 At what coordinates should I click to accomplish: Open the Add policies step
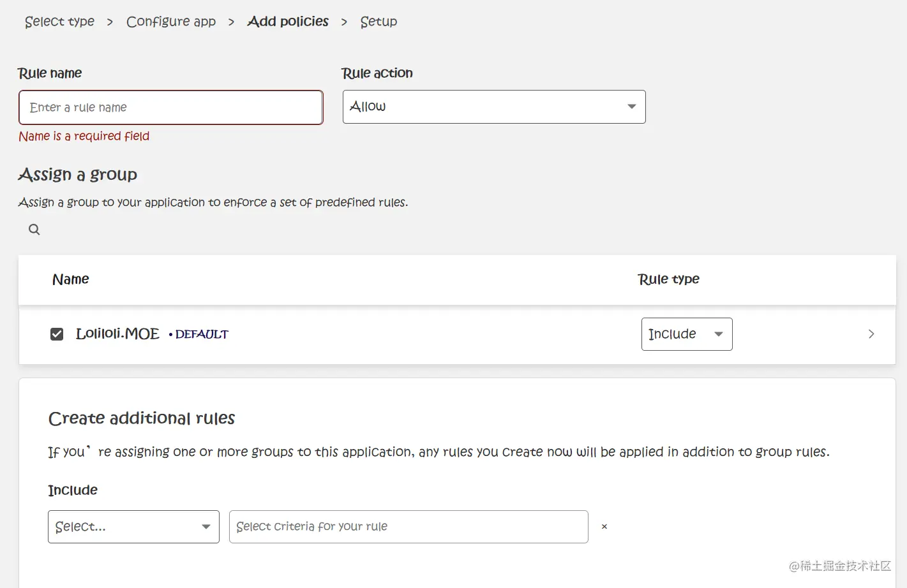(x=288, y=22)
